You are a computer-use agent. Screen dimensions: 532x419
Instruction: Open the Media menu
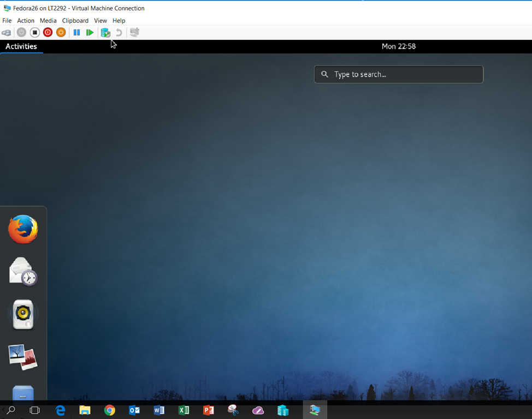(48, 21)
